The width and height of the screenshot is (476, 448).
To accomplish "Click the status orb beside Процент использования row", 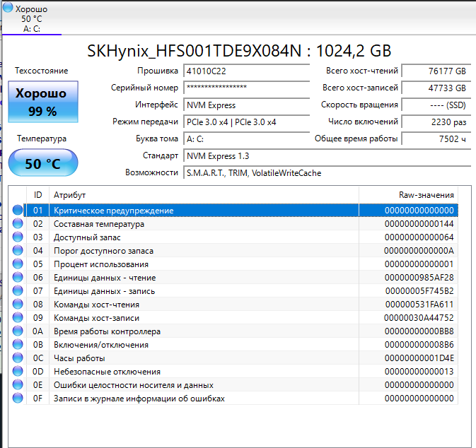I will [18, 264].
